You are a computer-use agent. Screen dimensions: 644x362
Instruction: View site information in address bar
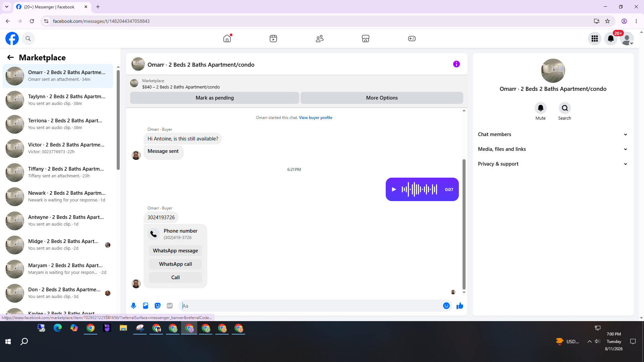tap(46, 21)
